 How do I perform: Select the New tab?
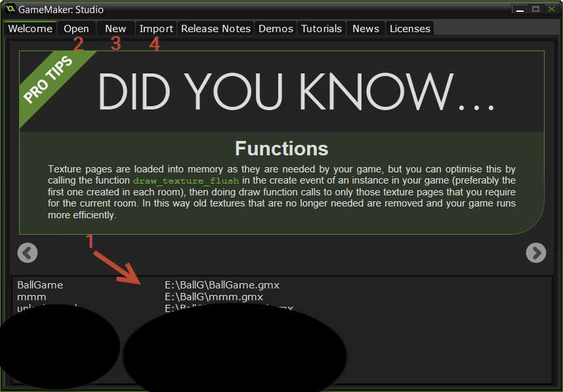pyautogui.click(x=115, y=29)
